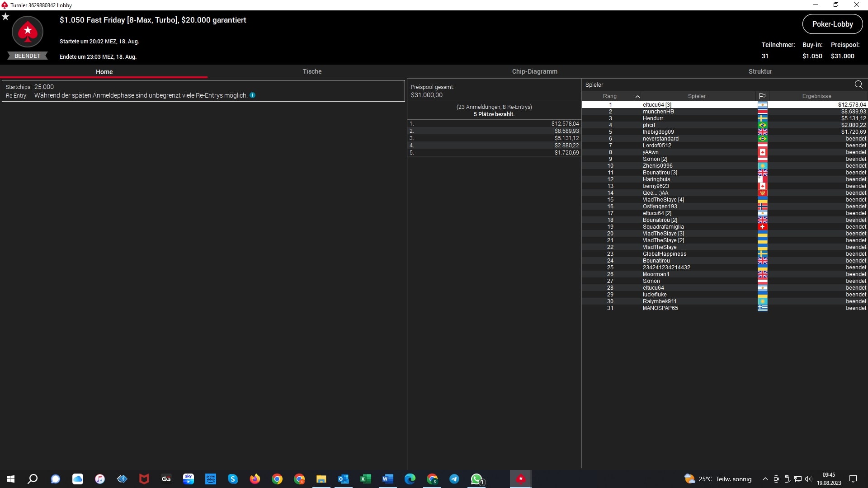Open Firefox from the taskbar
This screenshot has height=488, width=868.
tap(255, 479)
